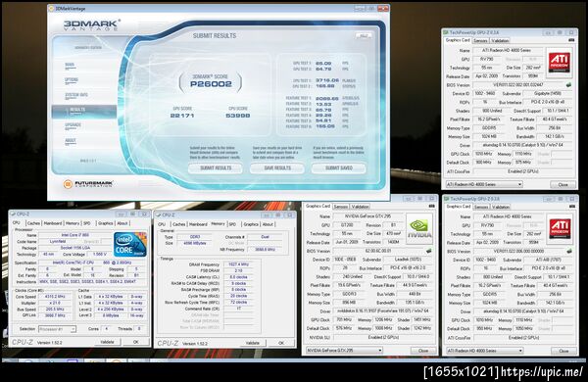Screen dimensions: 588x382
Task: Click the ATI Radeon logo in the ATI AIB GPU-Z window
Action: tap(560, 228)
